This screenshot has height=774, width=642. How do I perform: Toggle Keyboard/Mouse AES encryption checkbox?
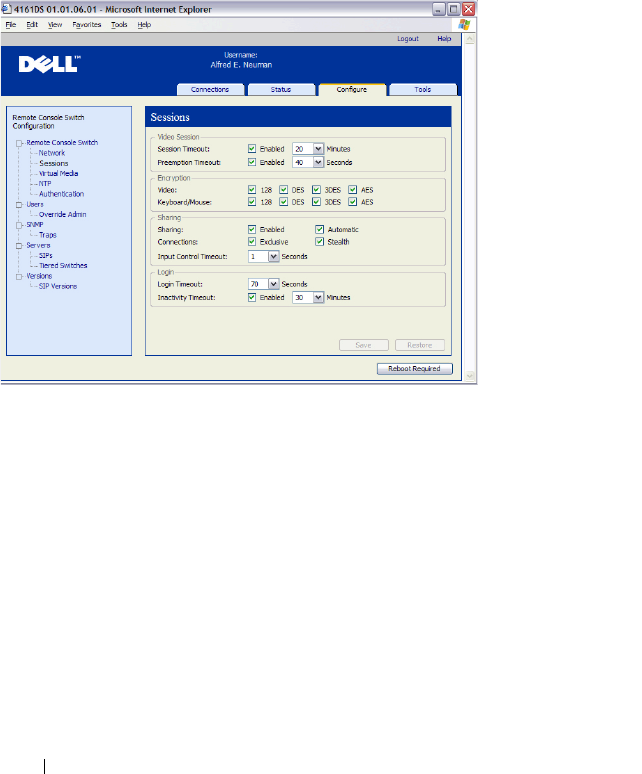pyautogui.click(x=352, y=202)
